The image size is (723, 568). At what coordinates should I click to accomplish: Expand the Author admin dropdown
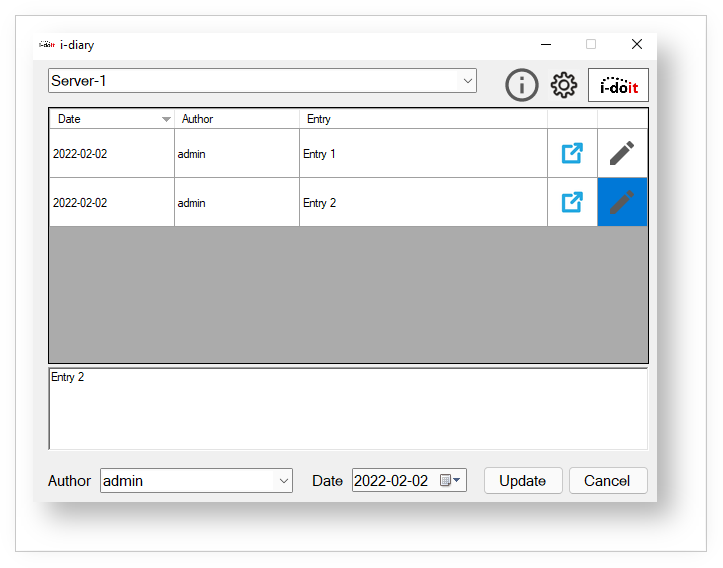[x=282, y=481]
